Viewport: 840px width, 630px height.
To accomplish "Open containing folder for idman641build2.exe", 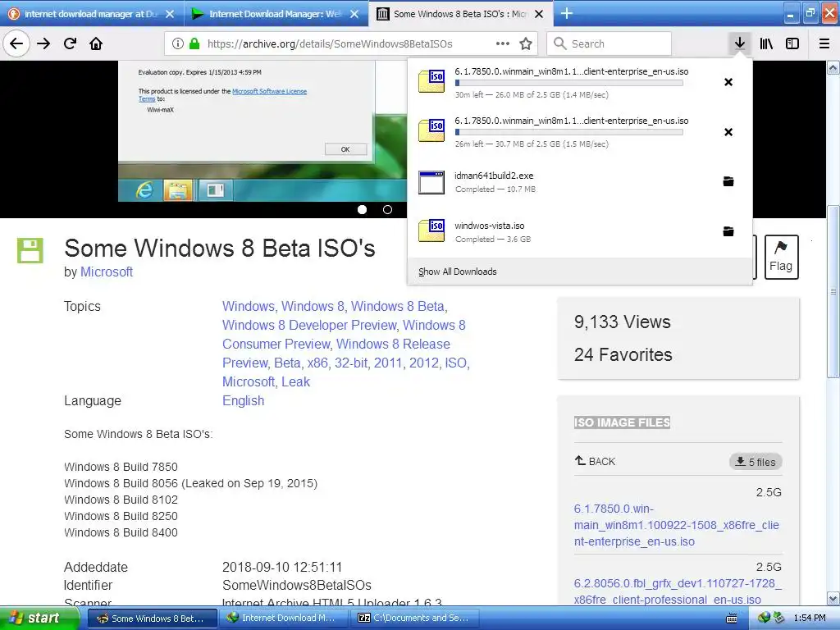I will point(728,181).
